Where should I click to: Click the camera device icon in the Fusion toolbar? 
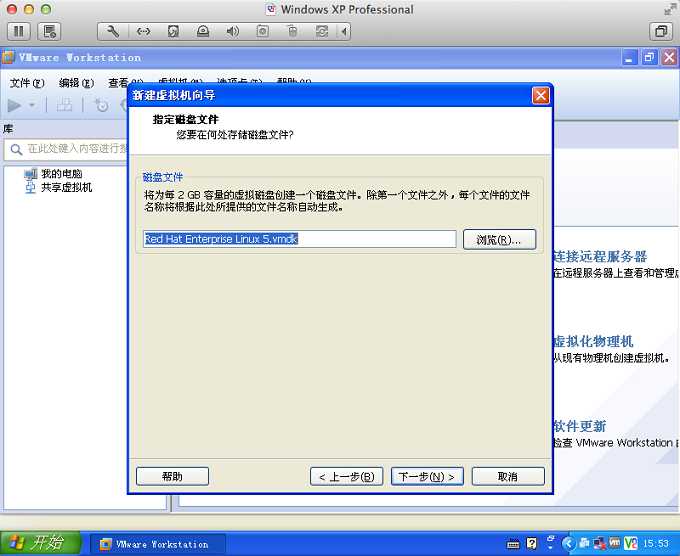[262, 31]
